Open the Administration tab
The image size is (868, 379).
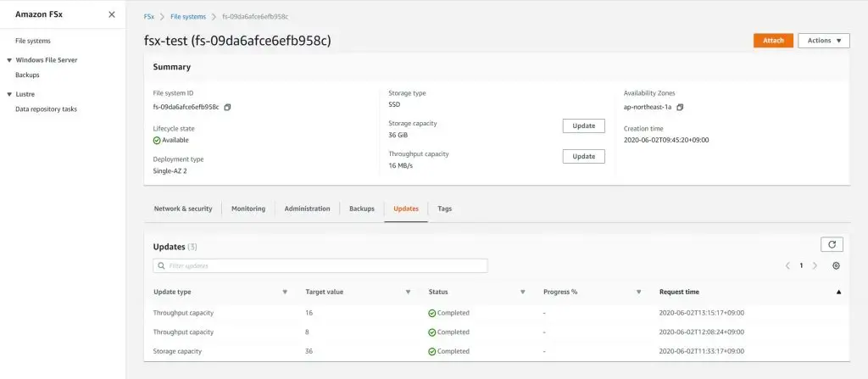pos(307,209)
